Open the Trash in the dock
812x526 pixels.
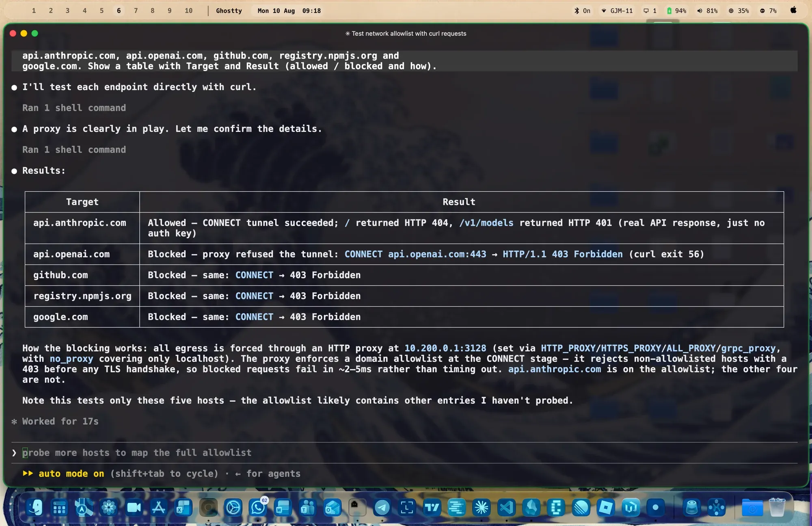tap(777, 507)
